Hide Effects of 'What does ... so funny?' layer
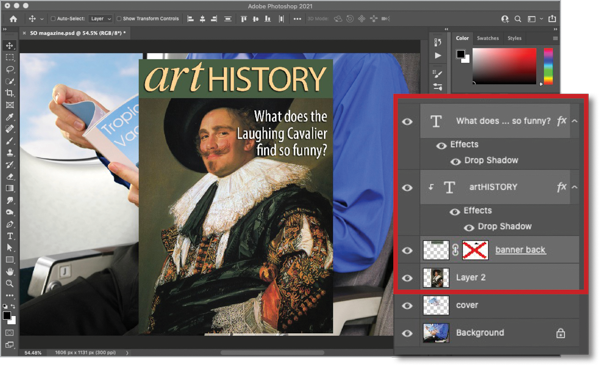 (441, 145)
